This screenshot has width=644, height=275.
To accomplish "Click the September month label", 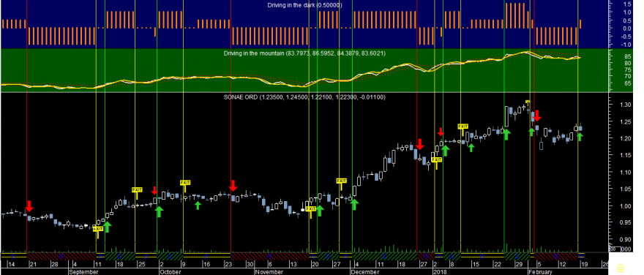I will (83, 272).
